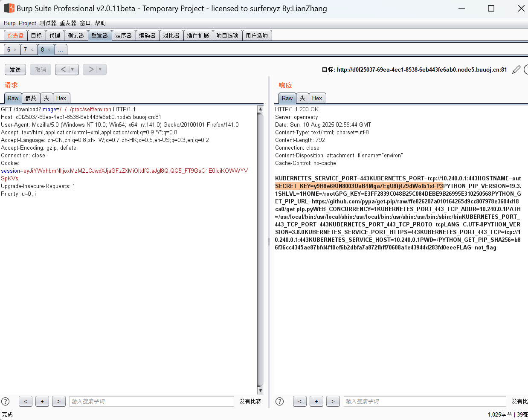Image resolution: width=528 pixels, height=420 pixels.
Task: Open the 重发器 menu
Action: [68, 23]
